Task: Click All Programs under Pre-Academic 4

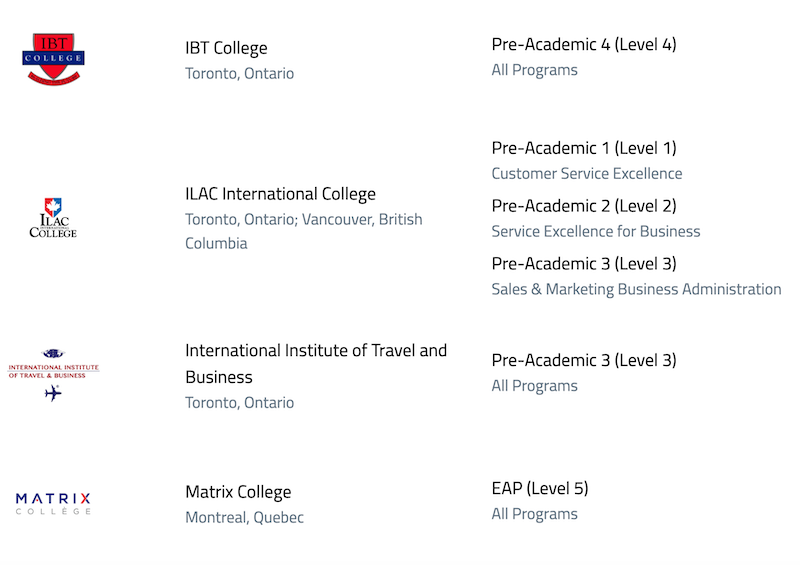Action: (534, 70)
